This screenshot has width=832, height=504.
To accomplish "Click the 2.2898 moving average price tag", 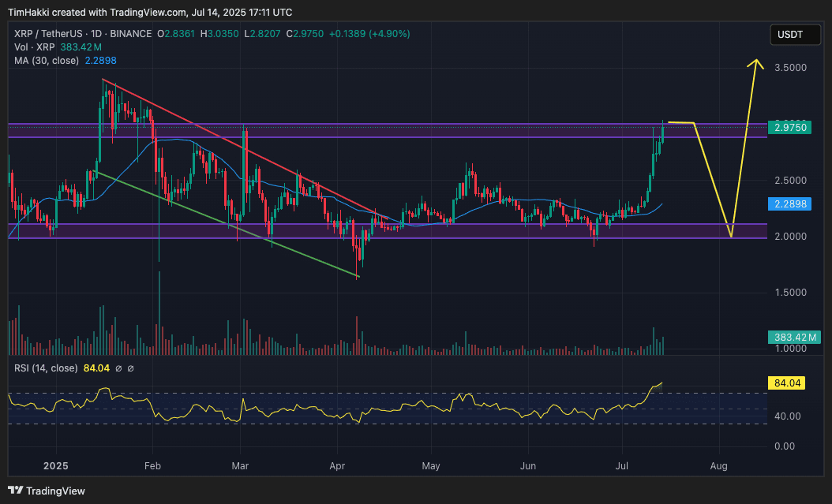I will coord(789,203).
